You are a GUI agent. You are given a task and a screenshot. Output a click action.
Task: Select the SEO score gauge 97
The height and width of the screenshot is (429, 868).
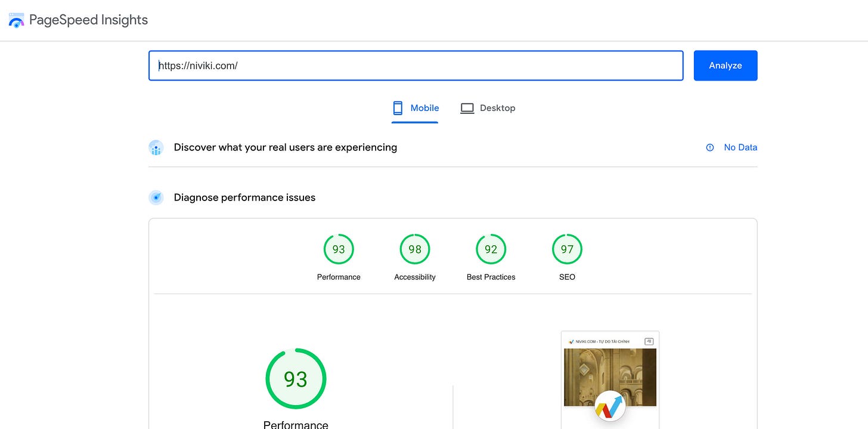pos(567,257)
